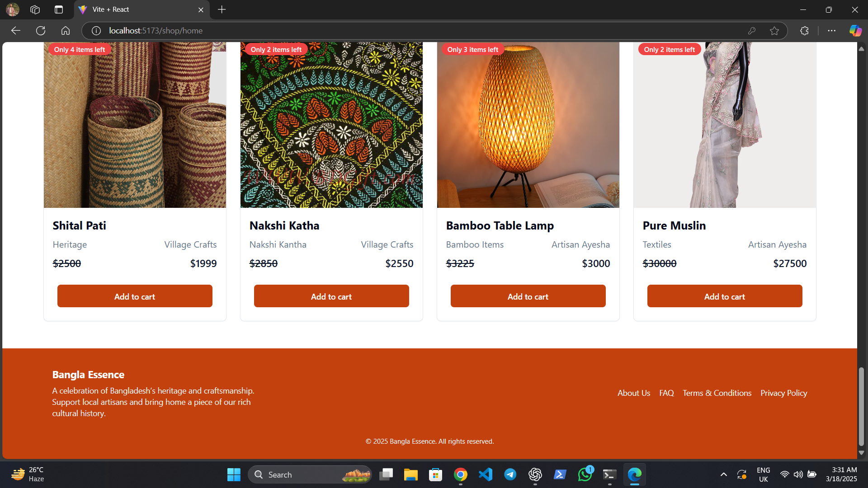
Task: Click the ENG UK language indicator
Action: click(x=764, y=474)
